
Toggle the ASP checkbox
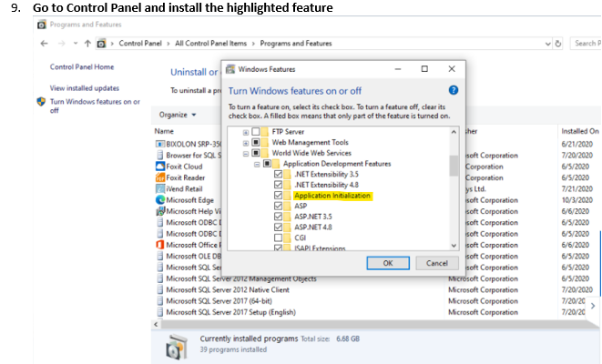278,206
